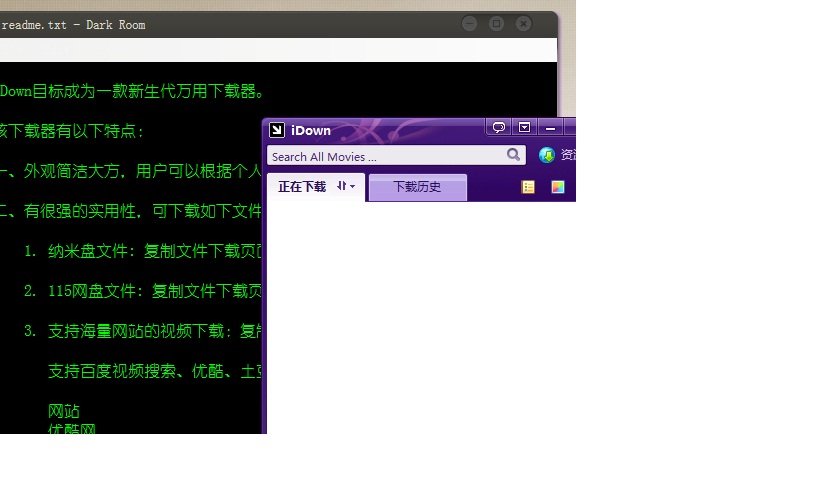Click the word '网站' in Dark Room text
823x480 pixels.
coord(64,411)
